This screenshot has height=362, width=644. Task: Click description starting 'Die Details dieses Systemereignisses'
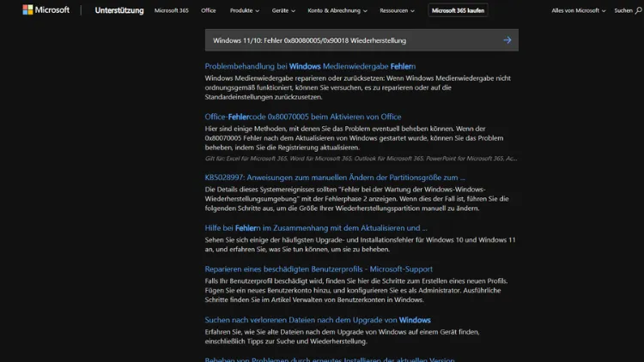point(356,199)
